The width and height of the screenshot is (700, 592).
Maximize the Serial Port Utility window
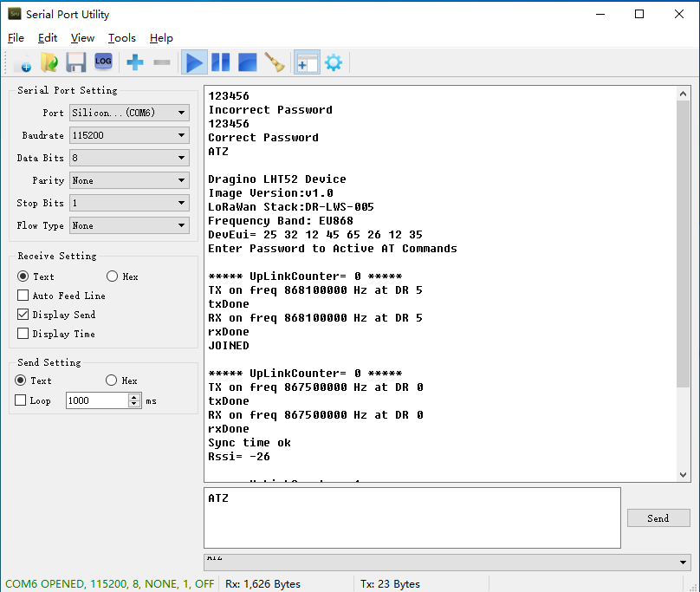(639, 14)
